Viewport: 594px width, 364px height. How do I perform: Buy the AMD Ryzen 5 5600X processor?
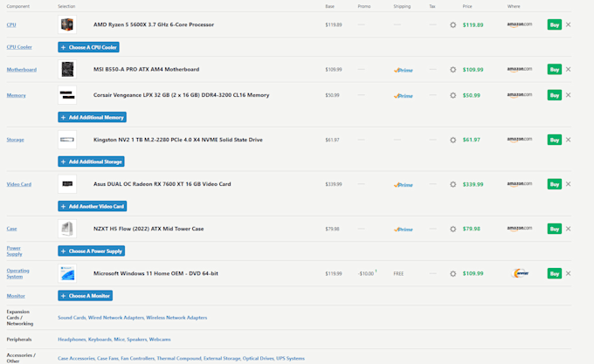(x=554, y=25)
